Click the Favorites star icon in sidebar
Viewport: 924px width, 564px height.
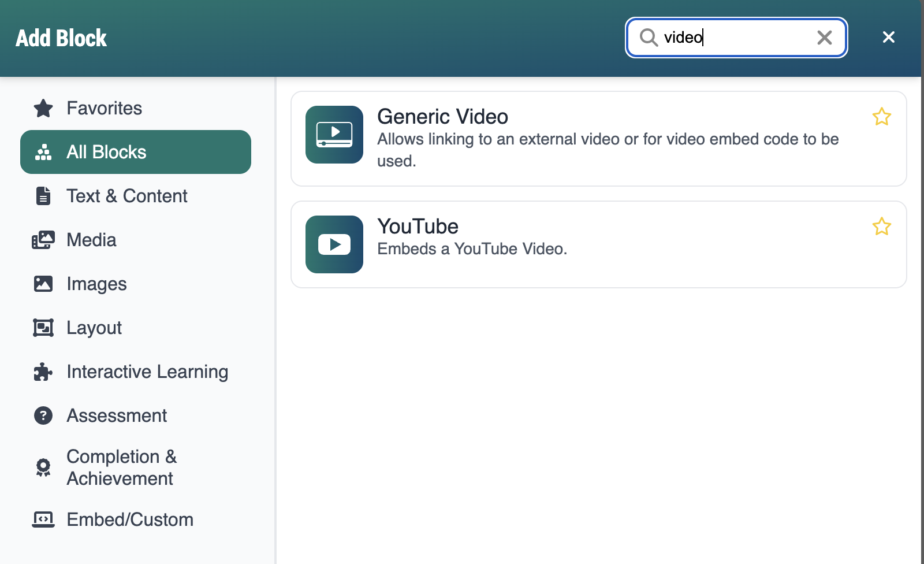point(43,108)
